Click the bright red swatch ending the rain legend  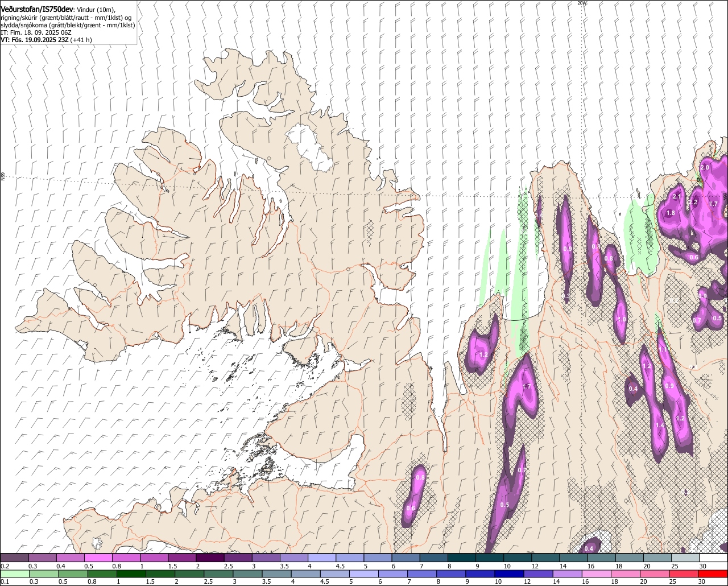coord(713,573)
